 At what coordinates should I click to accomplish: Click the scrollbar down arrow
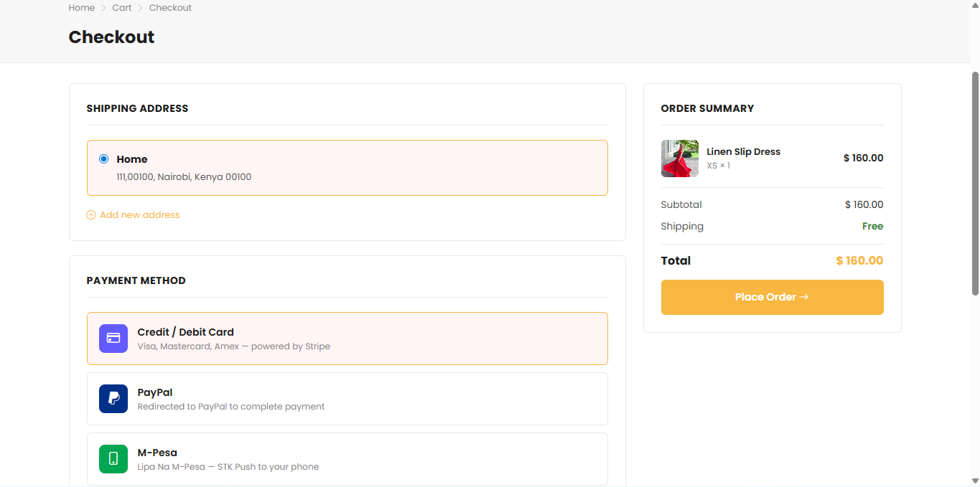click(975, 481)
